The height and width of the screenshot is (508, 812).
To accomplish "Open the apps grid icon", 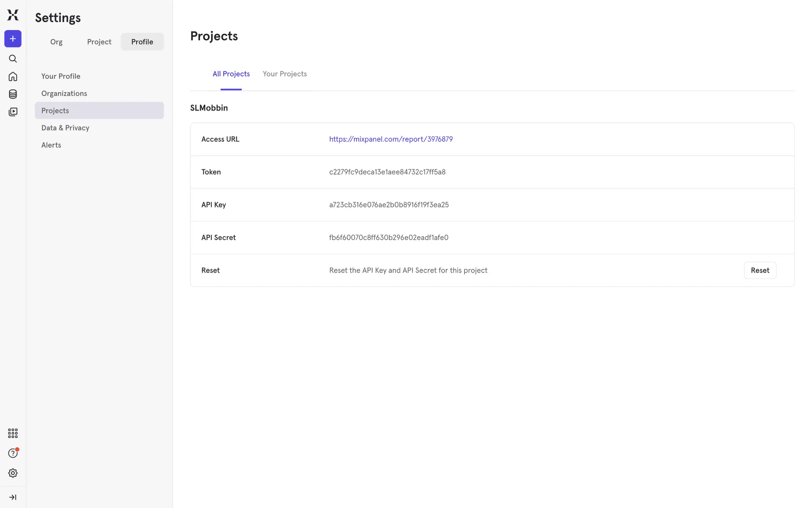I will click(13, 433).
